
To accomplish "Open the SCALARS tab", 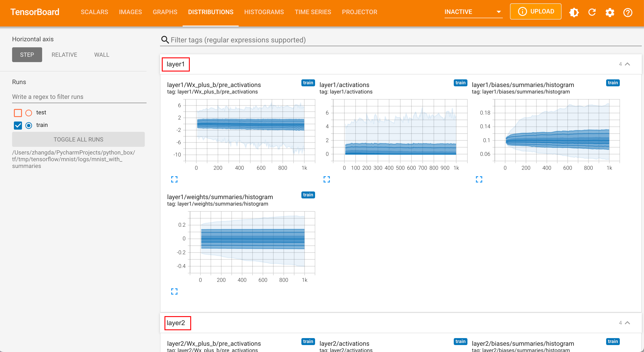I will click(x=94, y=12).
